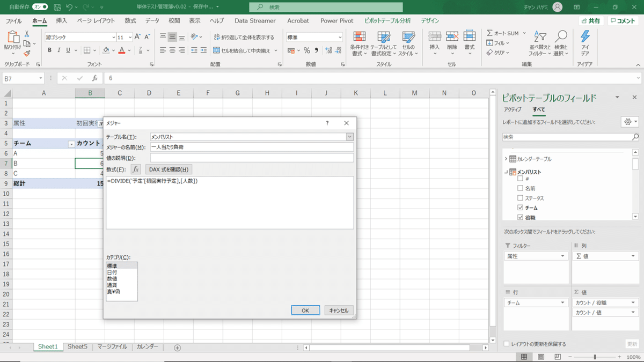Open the number format (標準) dropdown
The image size is (644, 362).
pyautogui.click(x=340, y=37)
